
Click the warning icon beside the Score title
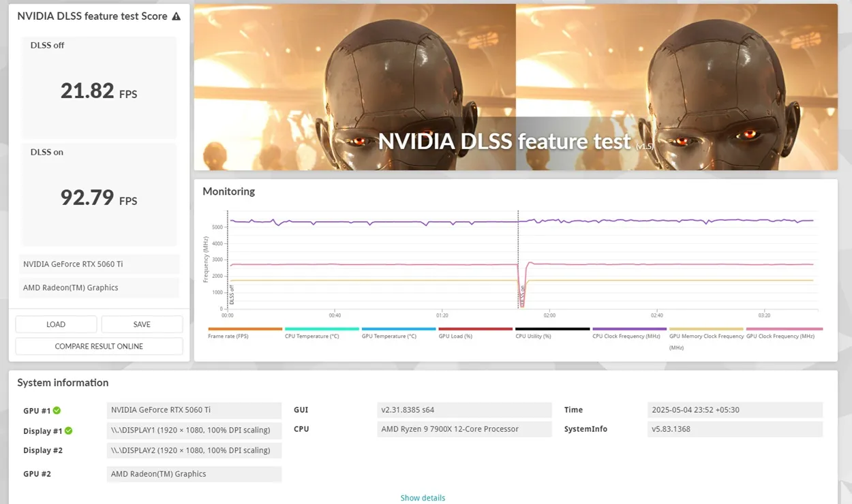[176, 16]
